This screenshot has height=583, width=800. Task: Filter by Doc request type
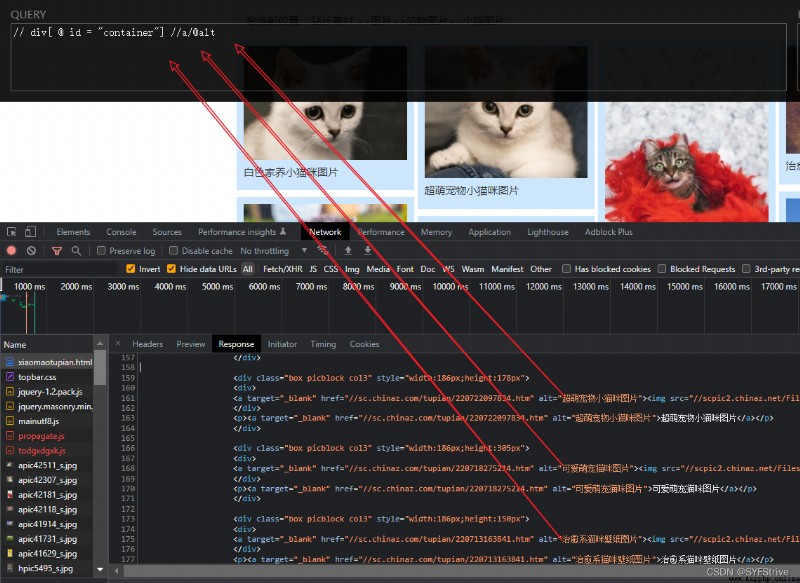point(428,269)
